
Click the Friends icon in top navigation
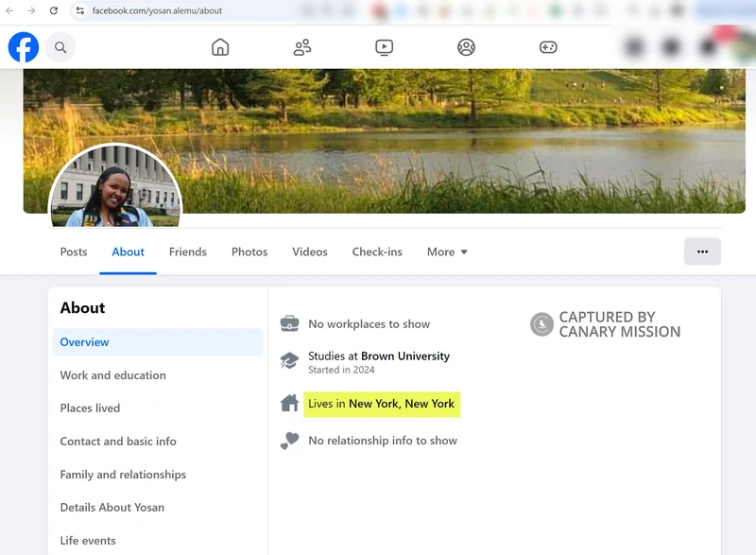(x=301, y=45)
